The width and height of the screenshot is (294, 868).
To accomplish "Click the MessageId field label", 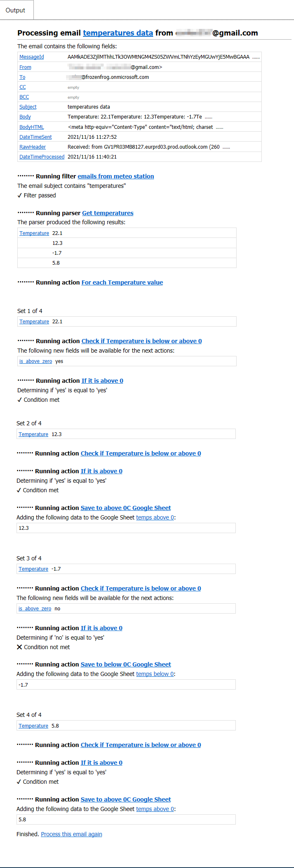I will 31,57.
